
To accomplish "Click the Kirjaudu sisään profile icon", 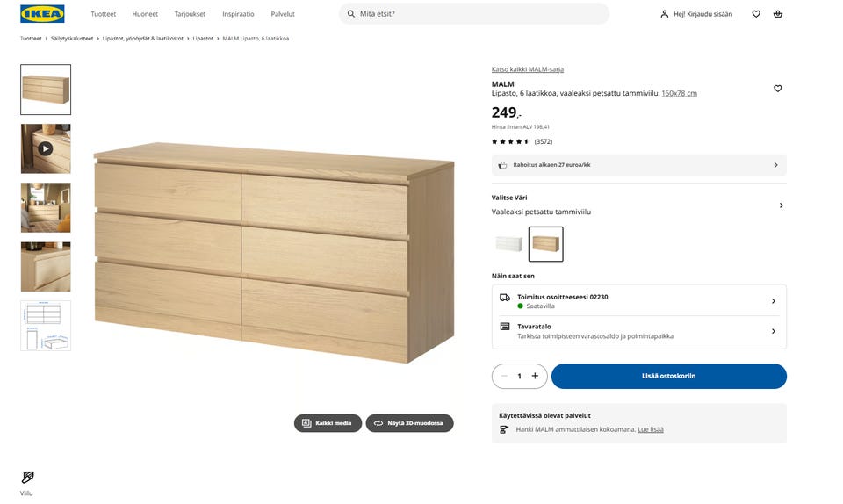I will (665, 14).
